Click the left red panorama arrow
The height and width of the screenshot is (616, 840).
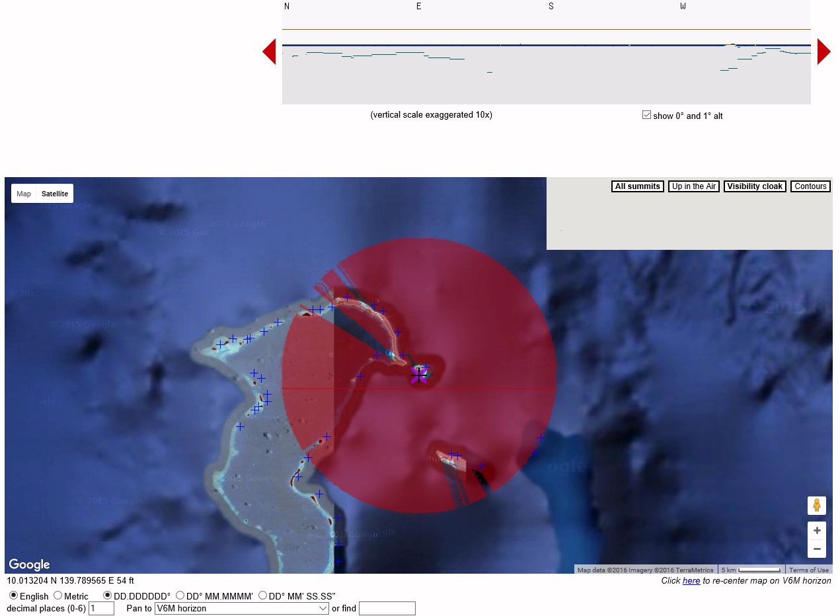(270, 52)
